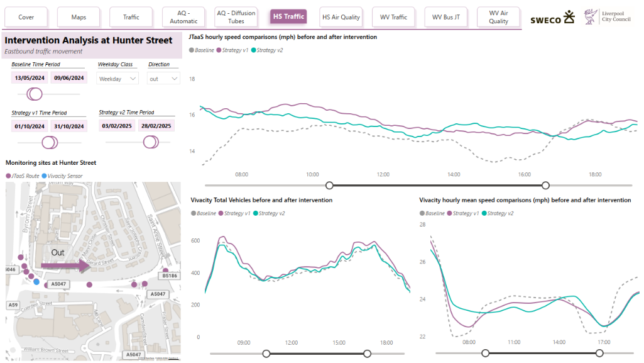
Task: Open the Weekday Class dropdown
Action: pos(118,79)
